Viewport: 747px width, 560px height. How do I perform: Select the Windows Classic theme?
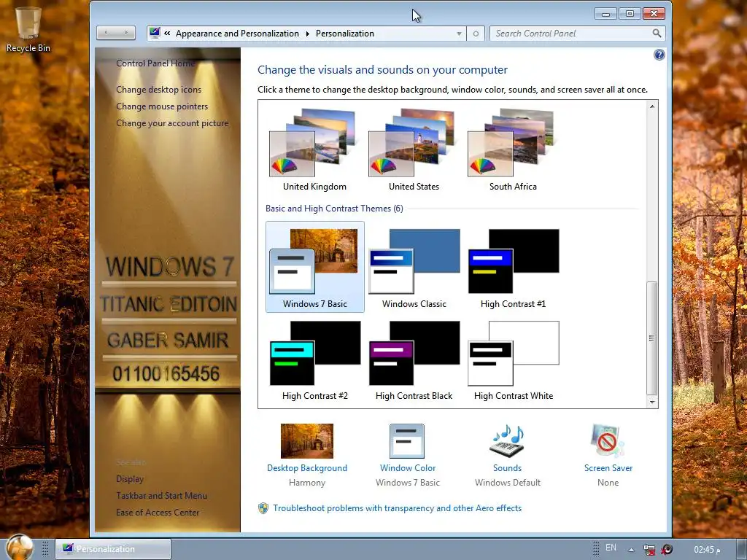click(x=414, y=267)
